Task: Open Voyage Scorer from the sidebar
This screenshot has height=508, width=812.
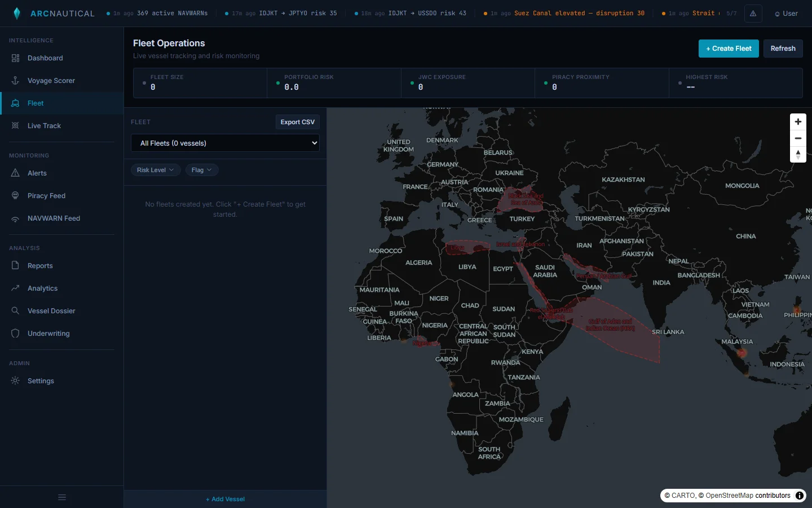Action: pyautogui.click(x=15, y=81)
